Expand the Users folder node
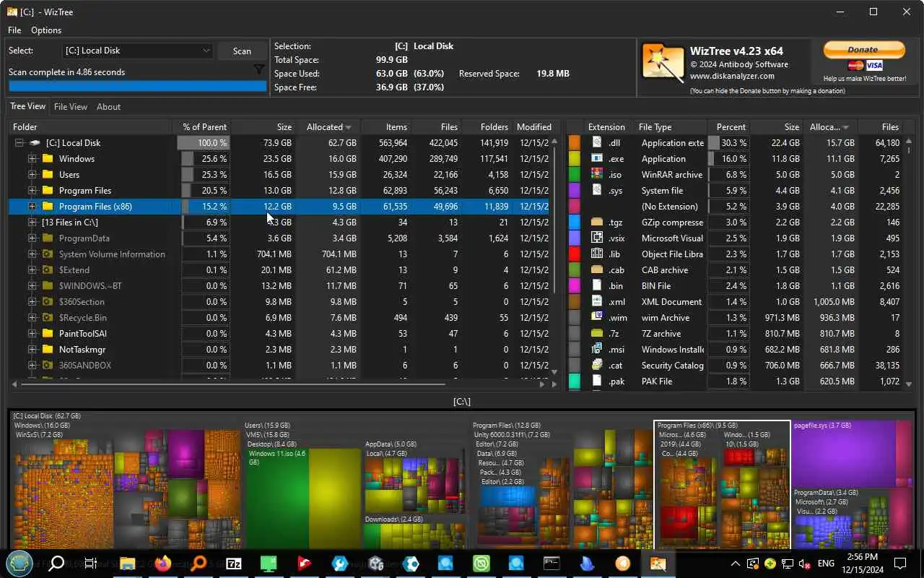The image size is (924, 578). (32, 175)
